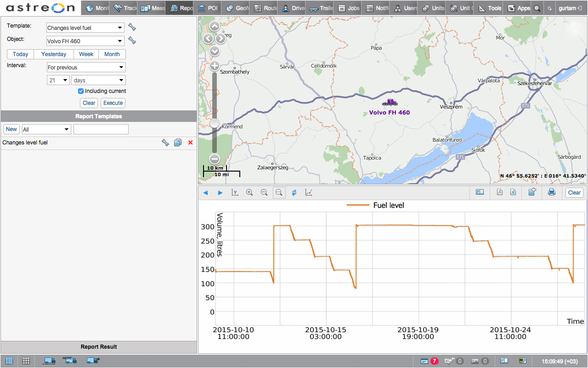This screenshot has height=368, width=588.
Task: Open the gurtam user menu
Action: (x=570, y=8)
